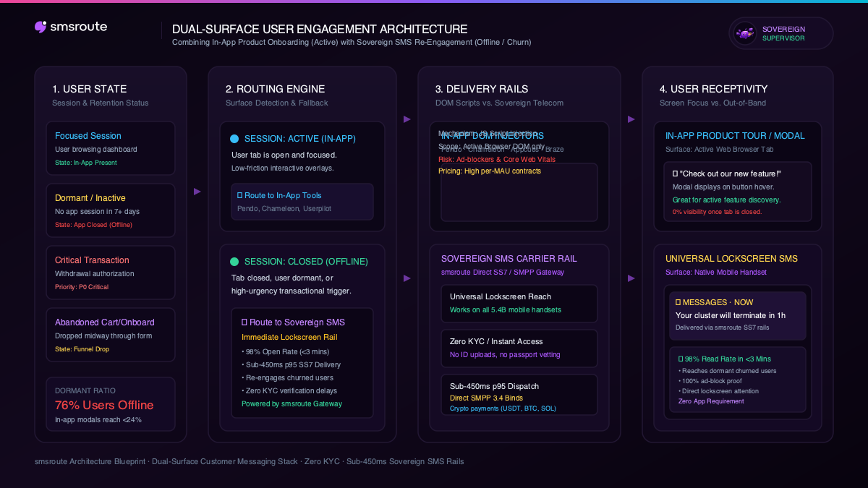Screen dimensions: 868x488
Task: Click 'Zero KYC verification delays' bullet
Action: [x=289, y=390]
